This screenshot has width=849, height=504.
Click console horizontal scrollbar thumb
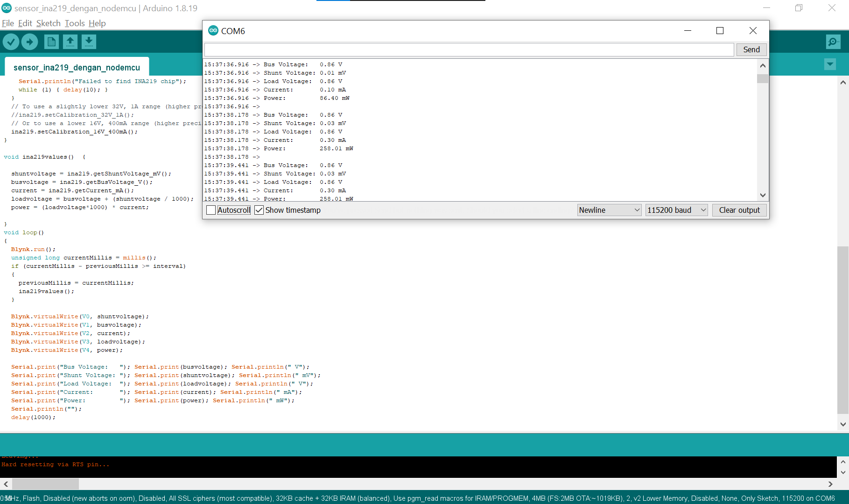tap(45, 484)
